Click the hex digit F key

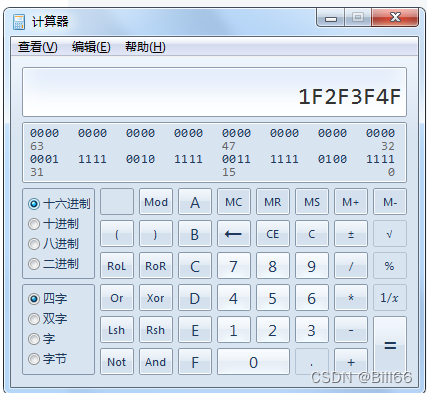(195, 362)
